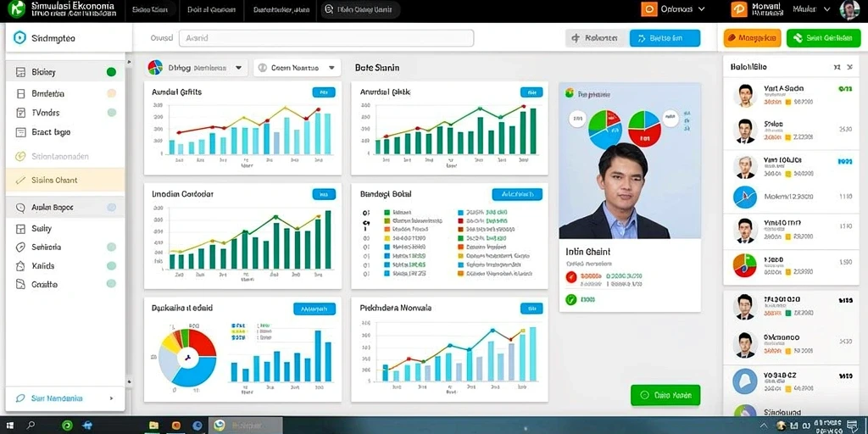Click the blue Biette button in toolbar
Viewport: 868px width, 434px height.
(x=665, y=38)
